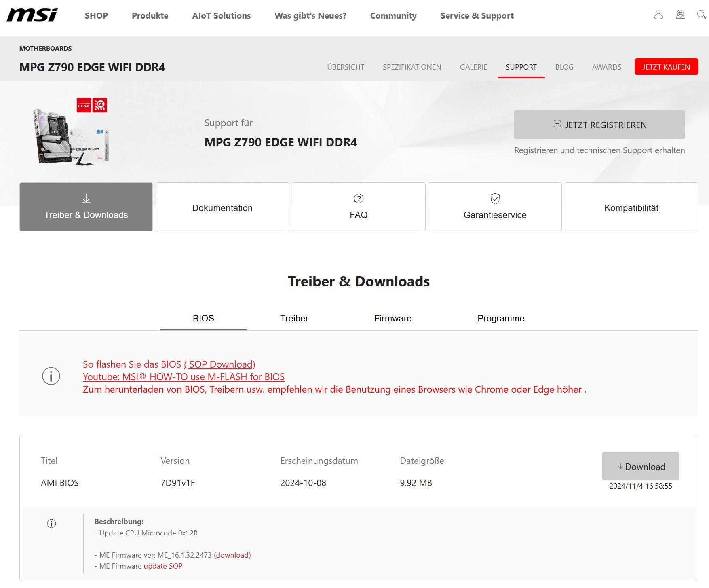This screenshot has height=588, width=709.
Task: Go to the GALERIE tab
Action: coord(473,67)
